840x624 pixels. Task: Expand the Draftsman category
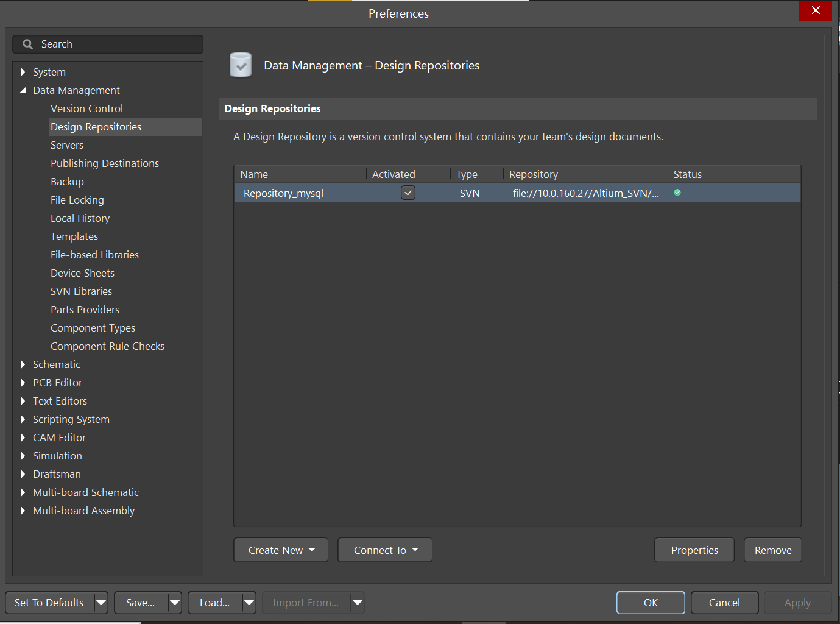click(23, 474)
